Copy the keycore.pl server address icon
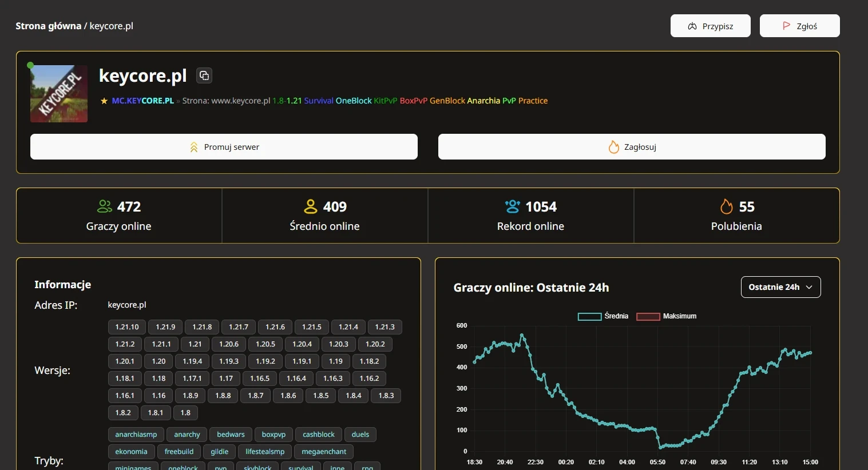The image size is (868, 470). pyautogui.click(x=204, y=75)
